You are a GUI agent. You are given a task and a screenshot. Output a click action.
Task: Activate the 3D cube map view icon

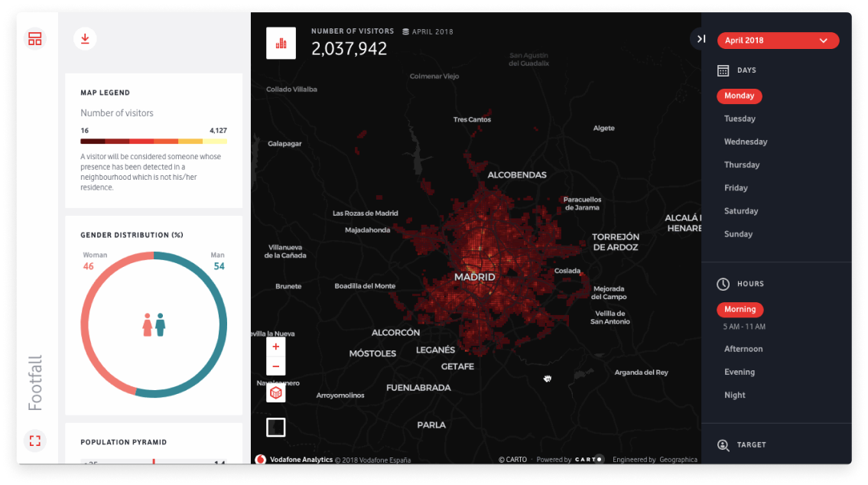pos(275,391)
